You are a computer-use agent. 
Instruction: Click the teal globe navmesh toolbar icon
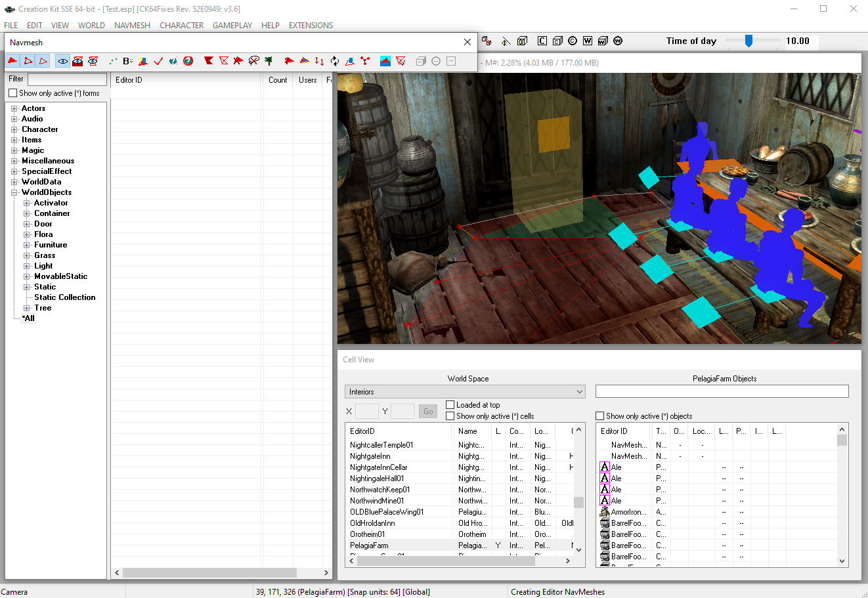[x=173, y=61]
